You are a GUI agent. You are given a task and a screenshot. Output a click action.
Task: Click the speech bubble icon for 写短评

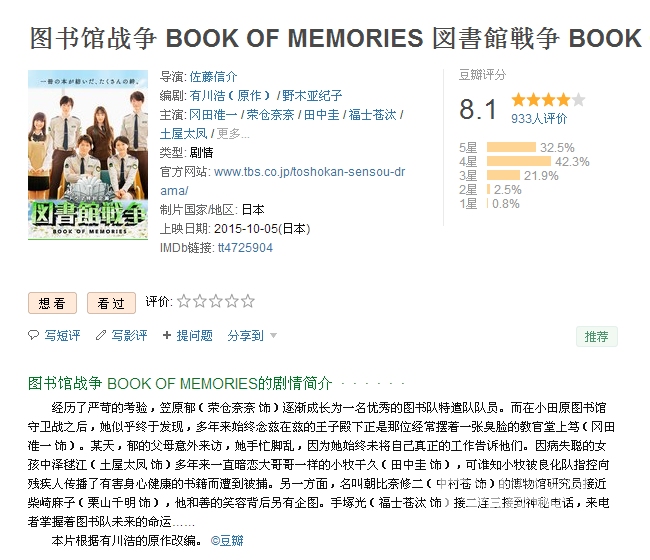[34, 335]
